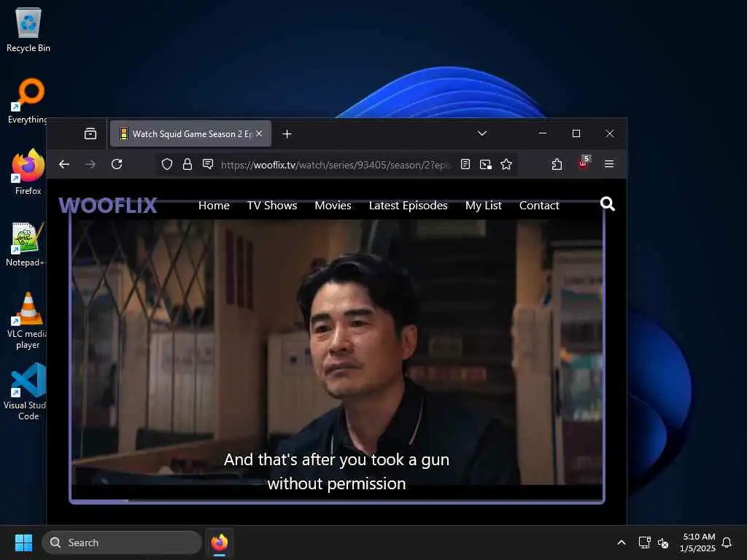747x560 pixels.
Task: Open My List page
Action: (484, 205)
